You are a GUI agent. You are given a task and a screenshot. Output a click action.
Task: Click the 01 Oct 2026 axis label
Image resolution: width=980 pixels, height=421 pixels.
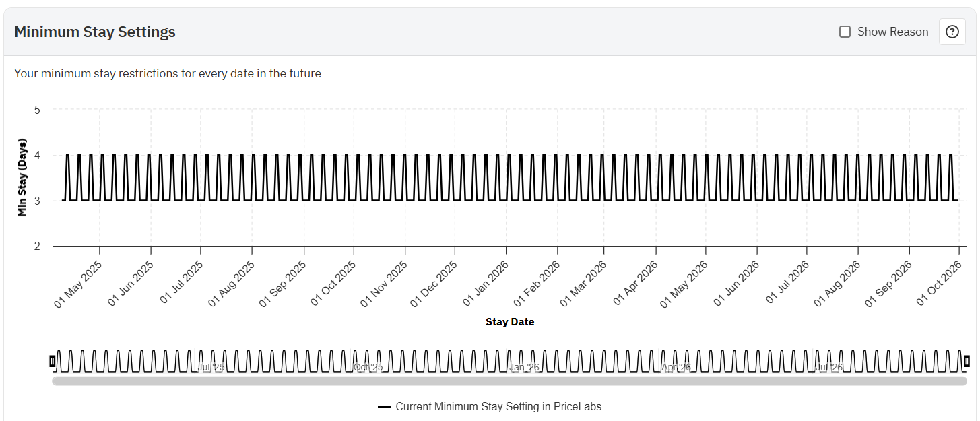pos(939,284)
